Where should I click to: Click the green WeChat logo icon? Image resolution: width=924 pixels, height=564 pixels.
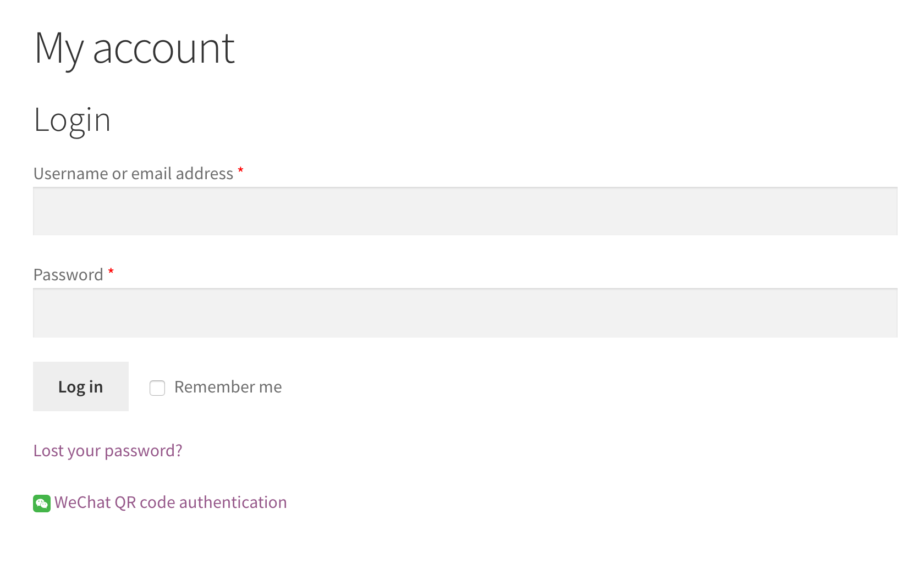[42, 503]
